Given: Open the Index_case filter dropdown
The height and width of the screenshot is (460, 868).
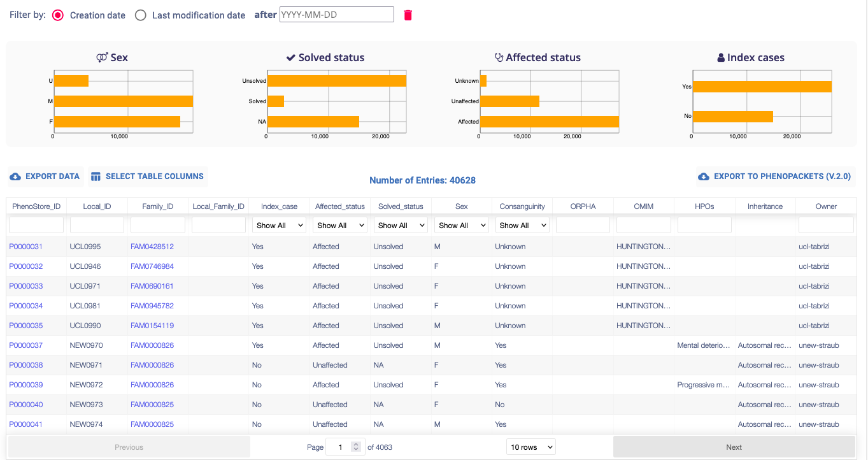Looking at the screenshot, I should click(x=279, y=225).
